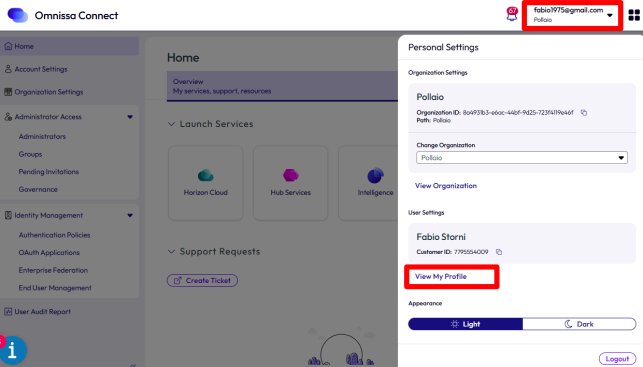The width and height of the screenshot is (643, 367).
Task: Click the View Organization link
Action: point(446,186)
